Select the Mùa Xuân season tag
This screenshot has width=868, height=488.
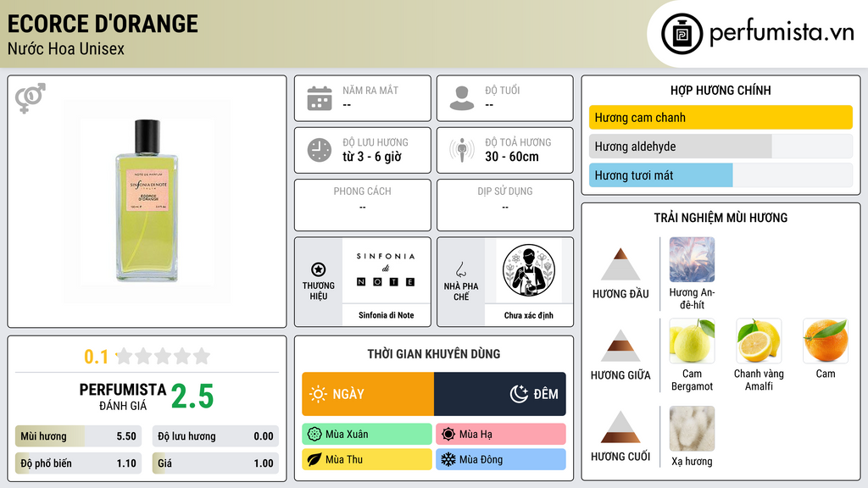point(367,435)
